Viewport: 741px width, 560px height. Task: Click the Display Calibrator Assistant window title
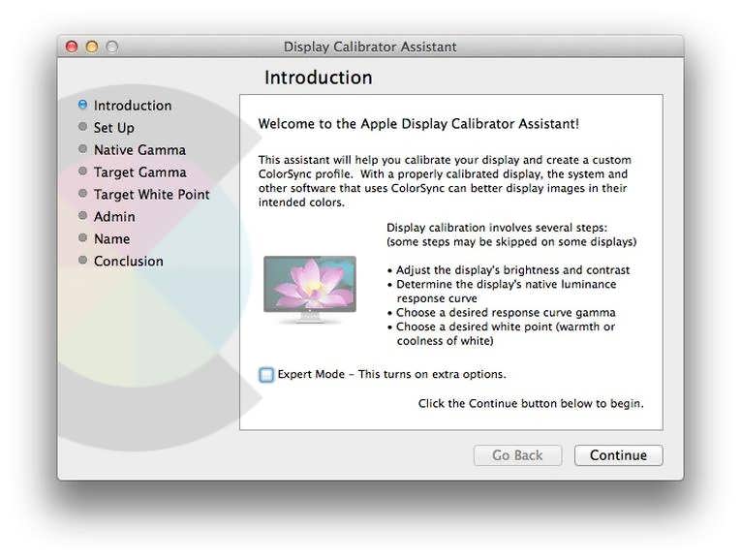click(370, 47)
